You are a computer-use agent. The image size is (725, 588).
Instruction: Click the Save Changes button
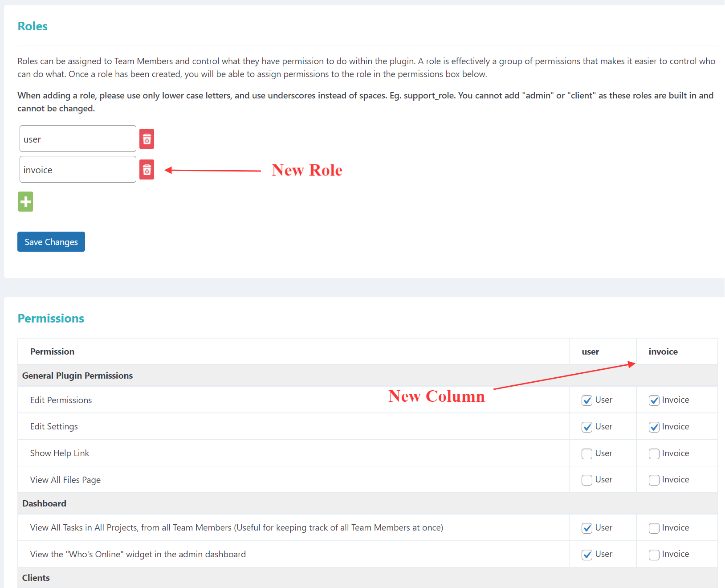coord(51,241)
